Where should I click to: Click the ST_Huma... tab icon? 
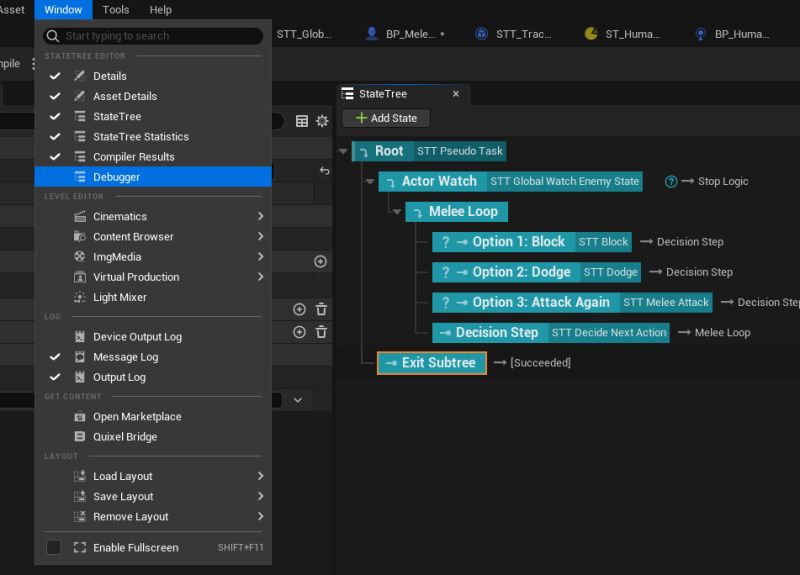click(591, 34)
